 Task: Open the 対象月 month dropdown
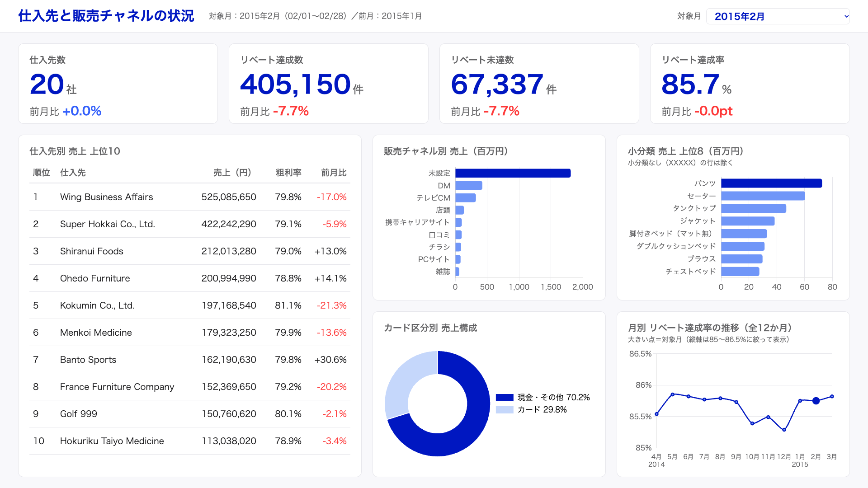778,16
